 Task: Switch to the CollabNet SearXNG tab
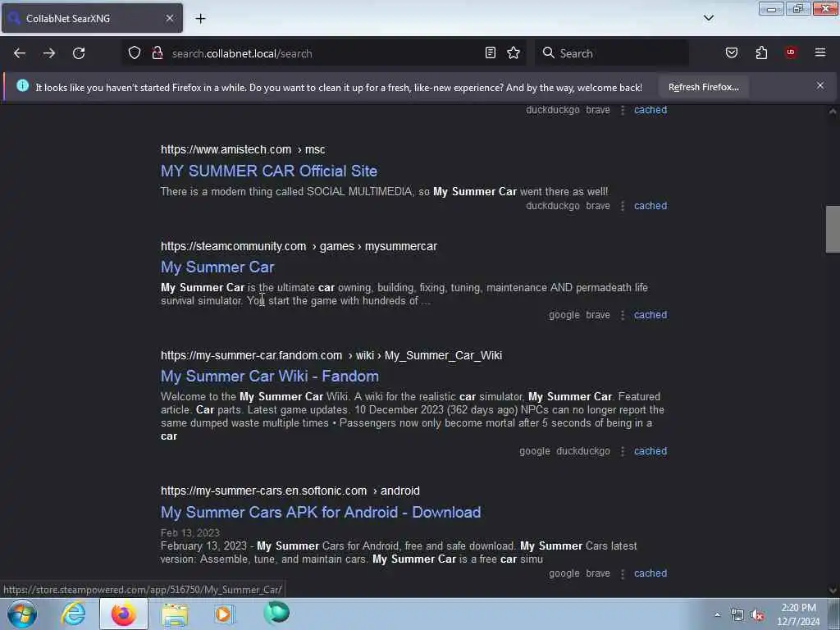92,18
